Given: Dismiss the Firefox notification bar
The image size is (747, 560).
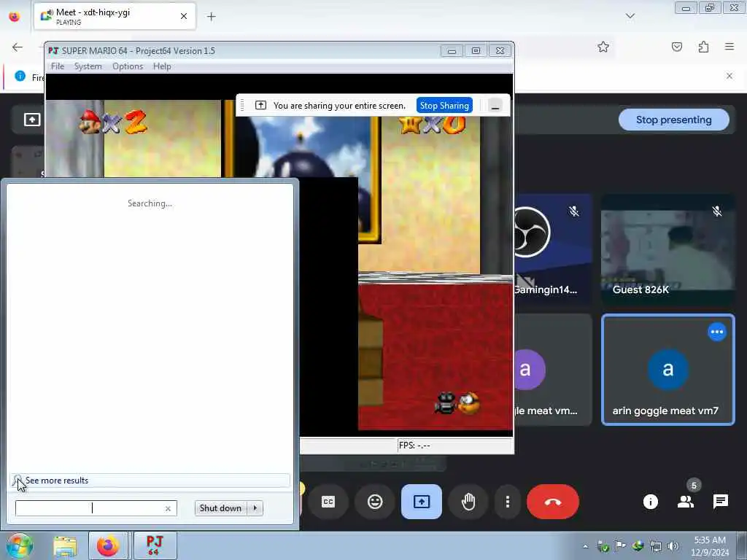Looking at the screenshot, I should tap(729, 76).
